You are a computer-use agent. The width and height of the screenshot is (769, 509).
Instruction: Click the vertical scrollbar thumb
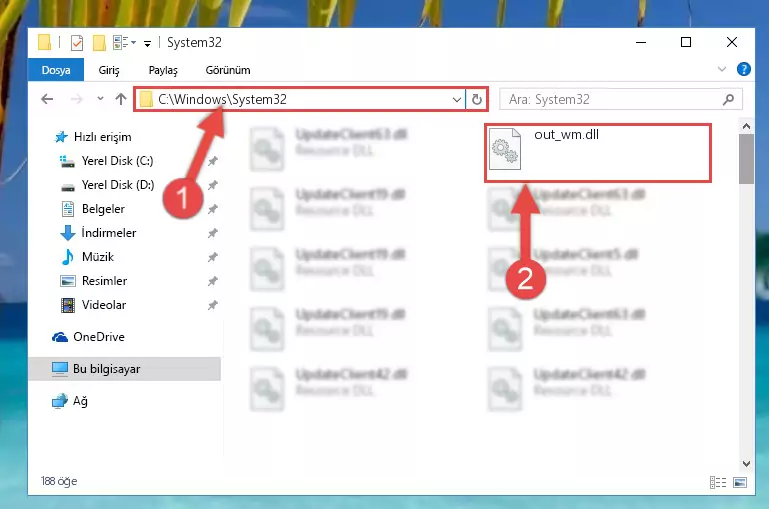tap(746, 159)
